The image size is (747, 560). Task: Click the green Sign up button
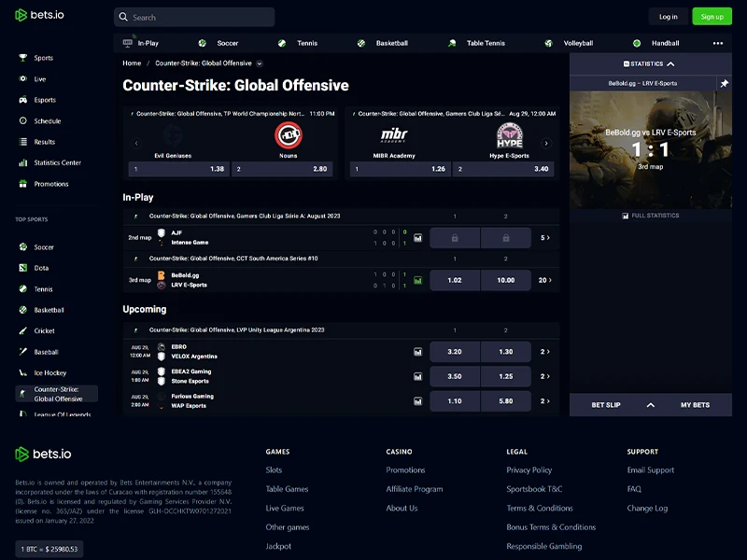pyautogui.click(x=712, y=17)
